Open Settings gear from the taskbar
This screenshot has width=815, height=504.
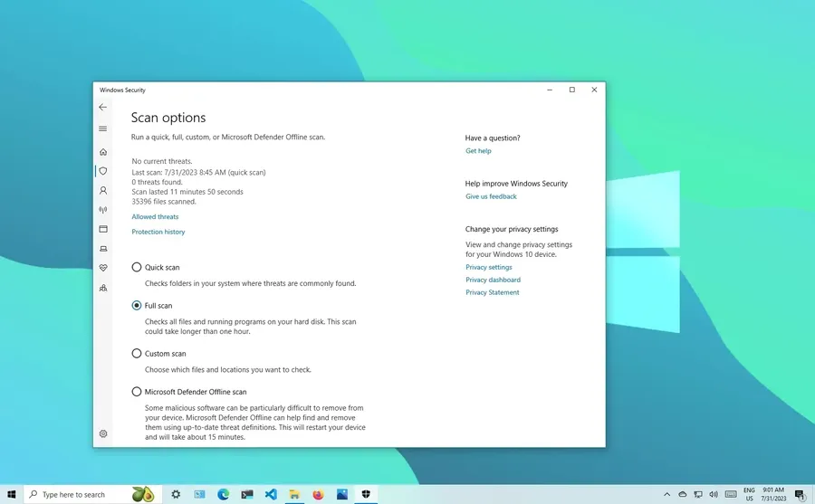(x=176, y=494)
